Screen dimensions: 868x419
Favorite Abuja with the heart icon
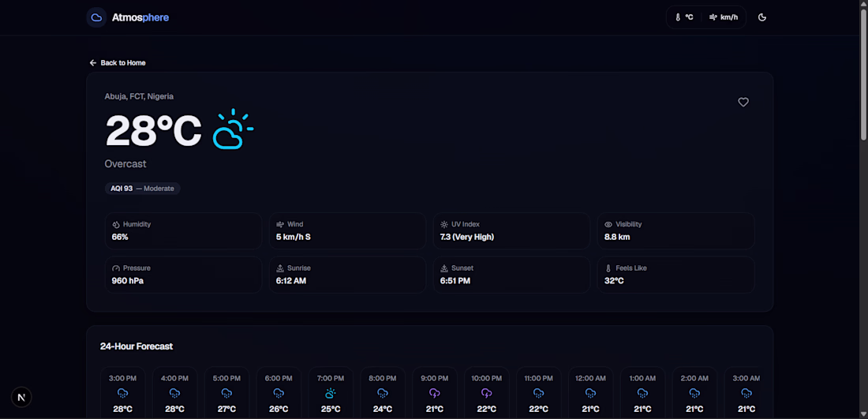[x=743, y=102]
